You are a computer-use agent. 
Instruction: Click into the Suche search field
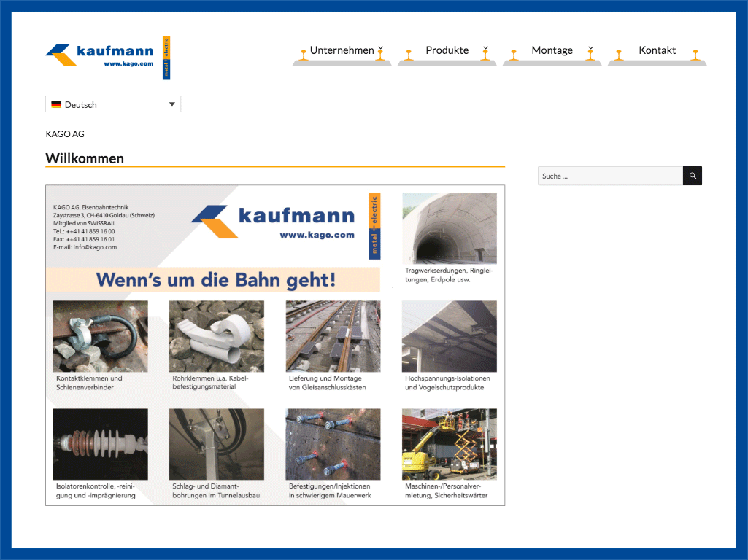click(x=610, y=176)
